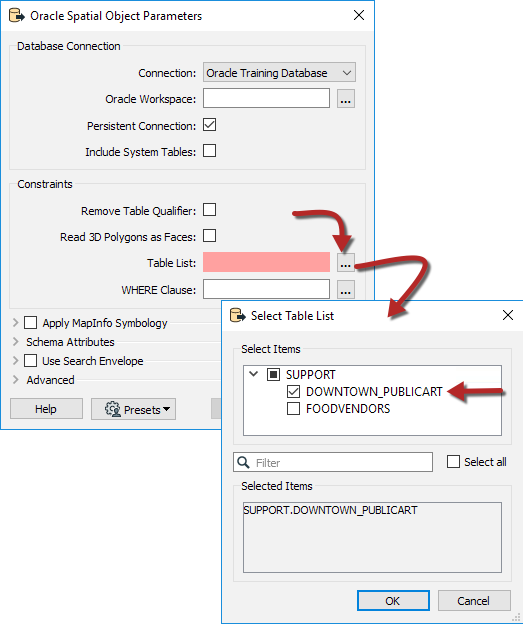Click the gear icon on Presets button
Screen dimensions: 523x626
click(113, 409)
